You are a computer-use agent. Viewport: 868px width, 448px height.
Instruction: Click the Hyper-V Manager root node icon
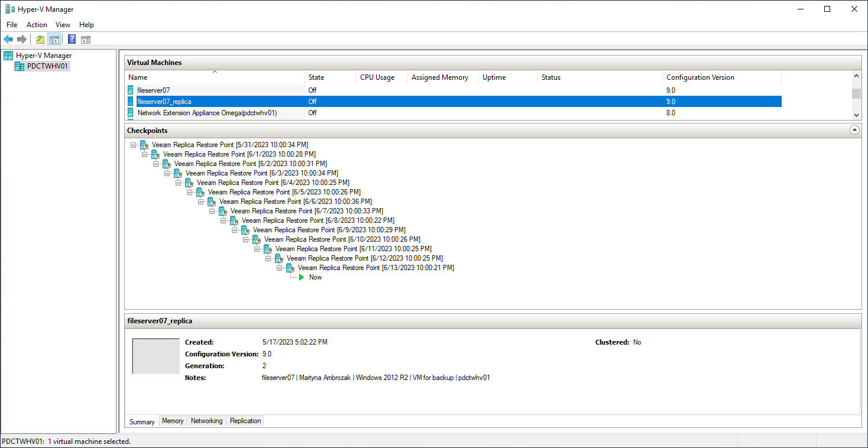[x=8, y=56]
